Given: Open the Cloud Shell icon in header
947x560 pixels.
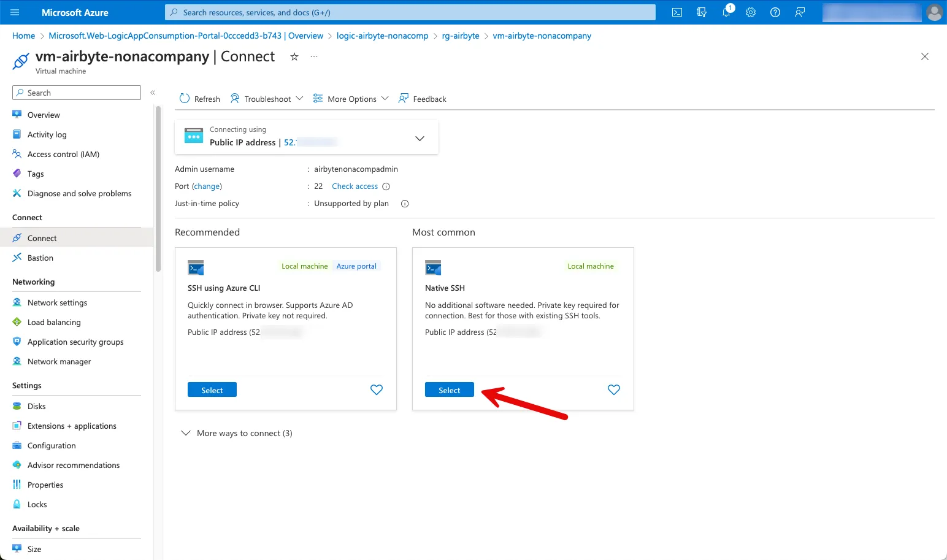Looking at the screenshot, I should [677, 12].
